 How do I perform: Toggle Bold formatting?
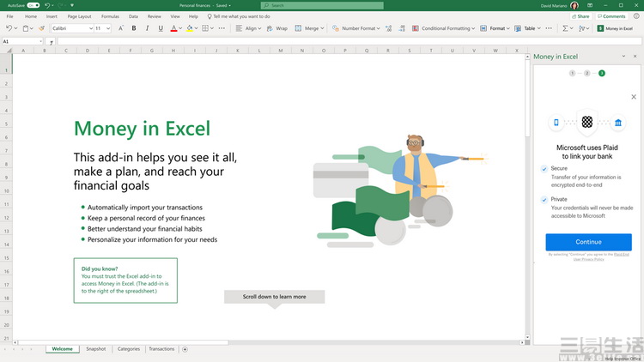tap(134, 28)
